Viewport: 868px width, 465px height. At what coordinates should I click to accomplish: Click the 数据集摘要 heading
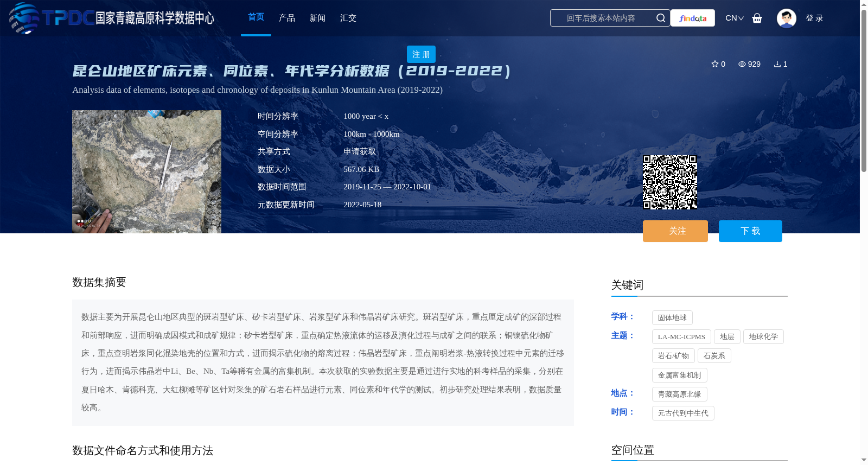coord(99,282)
